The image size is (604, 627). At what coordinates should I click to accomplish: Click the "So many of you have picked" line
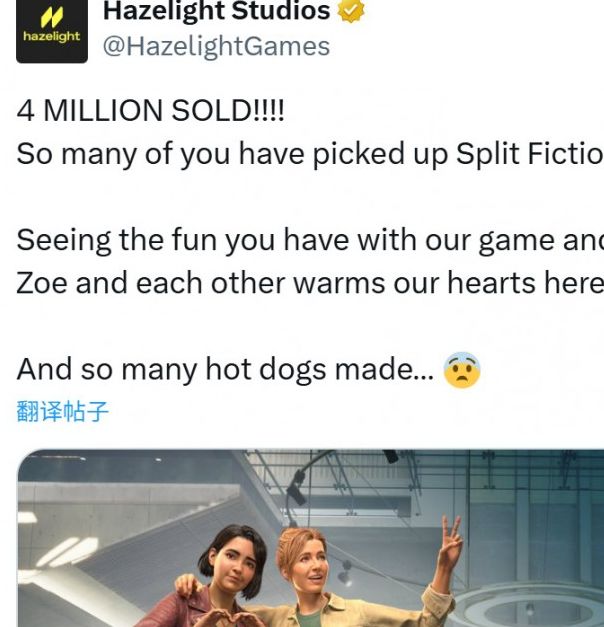310,154
